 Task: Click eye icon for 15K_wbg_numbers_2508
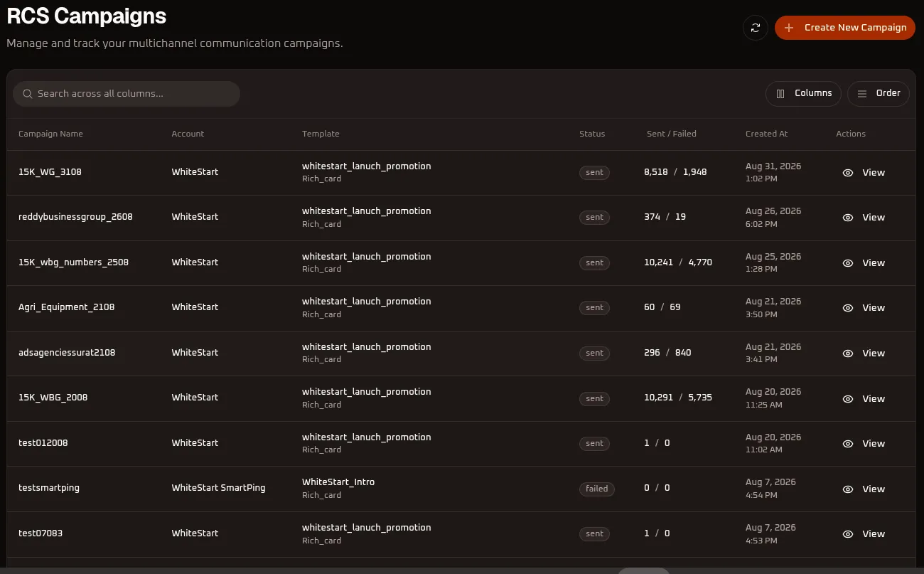point(847,263)
